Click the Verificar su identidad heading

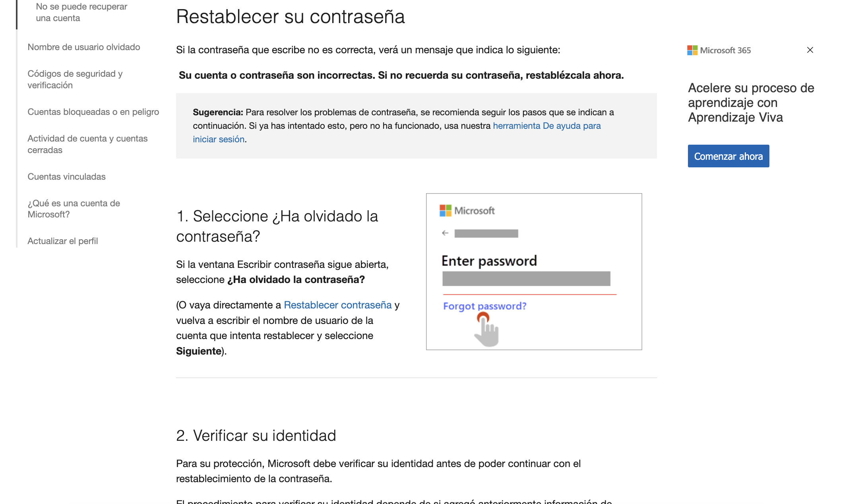[x=256, y=436]
